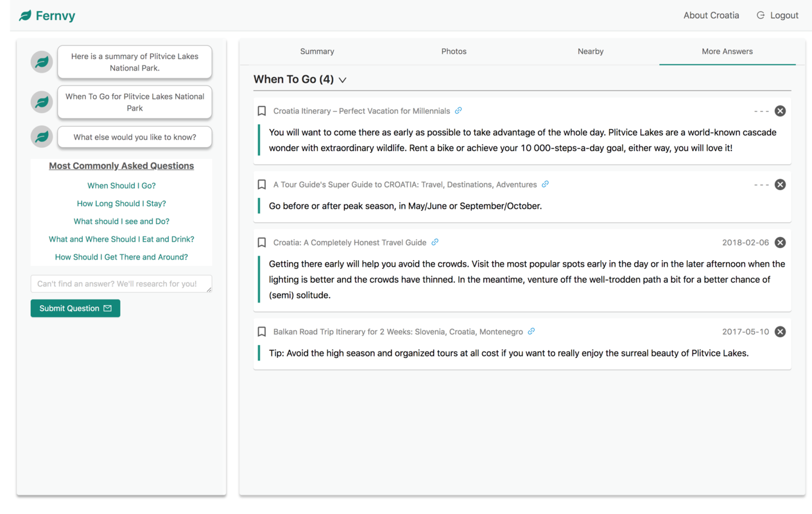The height and width of the screenshot is (514, 812).
Task: Click leaf avatar beside 'What else' chat bubble
Action: click(x=41, y=137)
